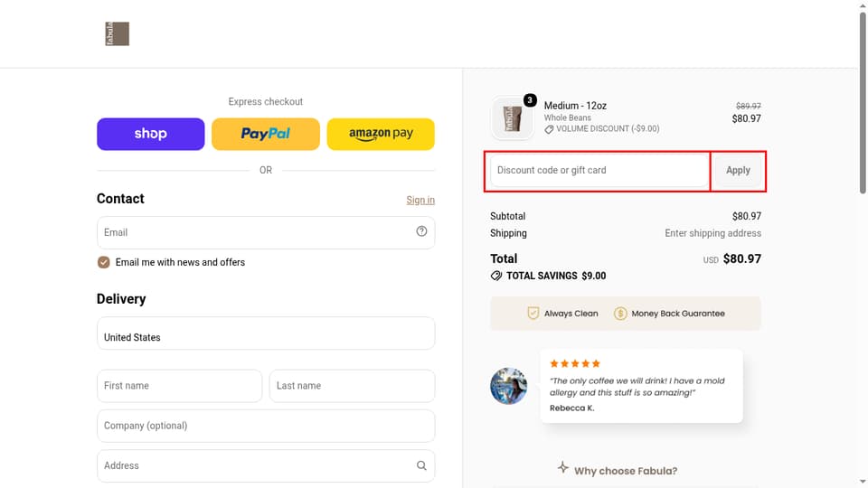Select Amazon Pay express checkout

pos(381,134)
